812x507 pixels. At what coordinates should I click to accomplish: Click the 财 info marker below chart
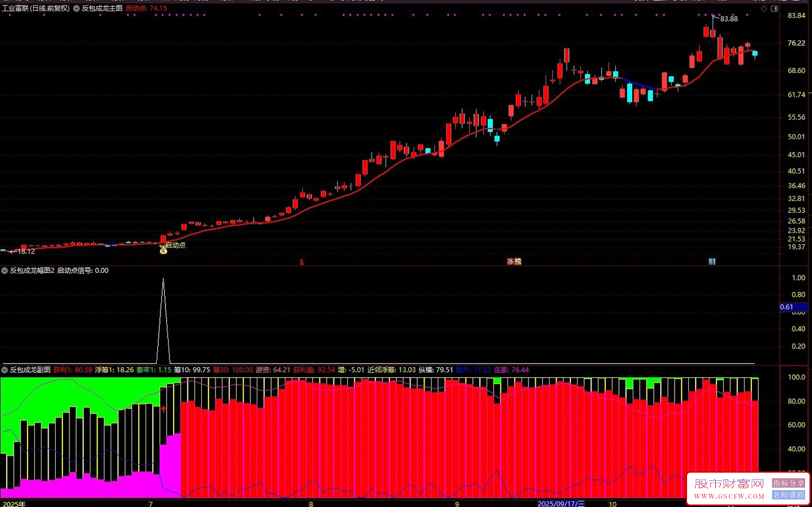point(711,262)
